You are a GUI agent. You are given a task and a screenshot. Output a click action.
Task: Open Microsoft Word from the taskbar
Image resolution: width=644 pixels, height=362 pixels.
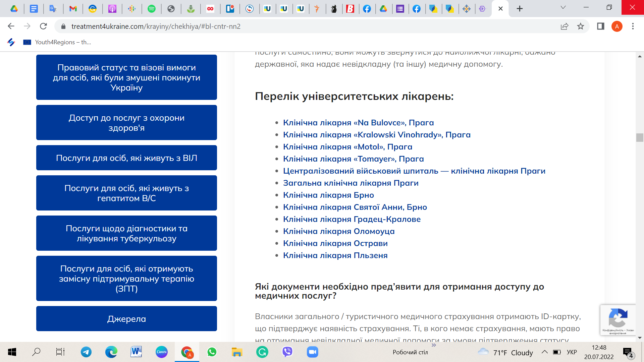pos(136,352)
